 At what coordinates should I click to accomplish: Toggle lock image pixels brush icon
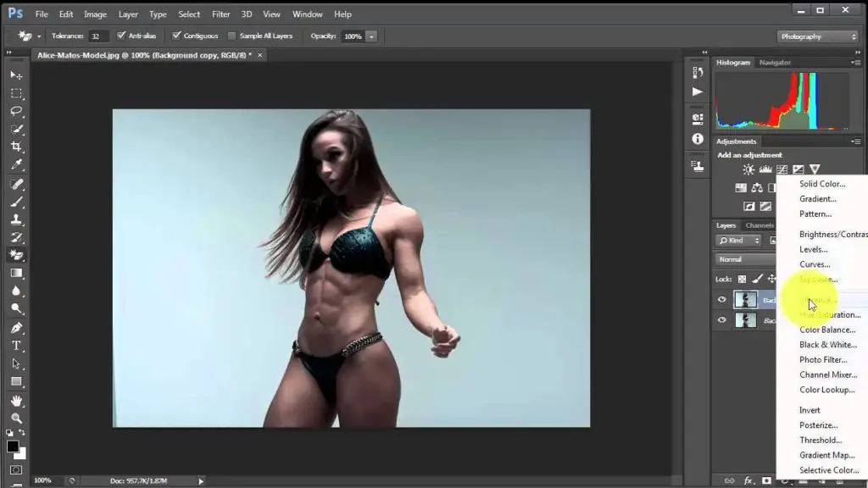click(757, 279)
